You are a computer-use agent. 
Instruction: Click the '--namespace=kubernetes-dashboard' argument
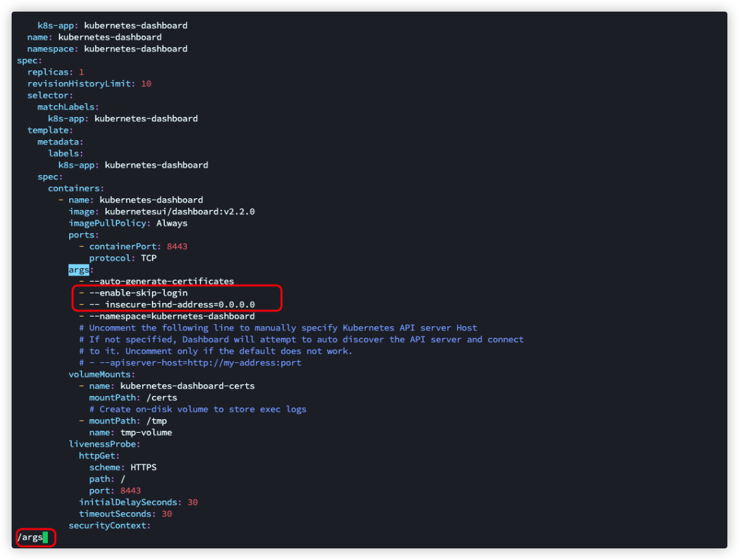tap(172, 316)
